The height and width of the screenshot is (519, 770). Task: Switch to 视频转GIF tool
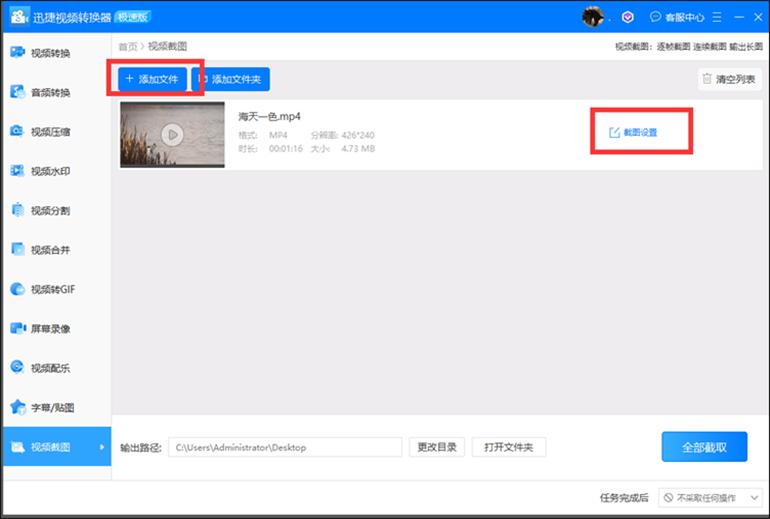tap(50, 289)
